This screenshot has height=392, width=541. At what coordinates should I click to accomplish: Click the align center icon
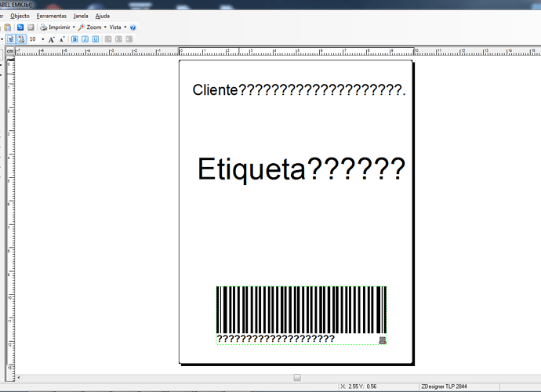[118, 39]
